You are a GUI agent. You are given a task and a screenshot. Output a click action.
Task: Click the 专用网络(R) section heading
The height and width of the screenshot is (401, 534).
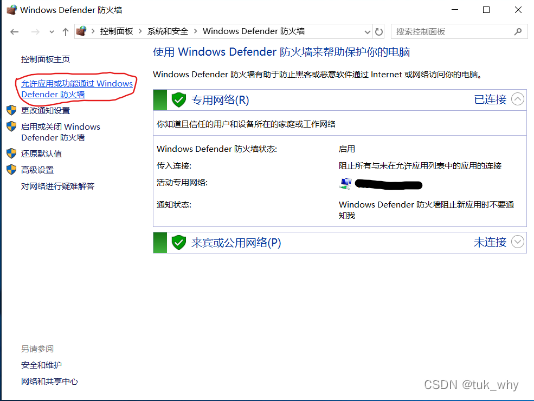tap(220, 100)
